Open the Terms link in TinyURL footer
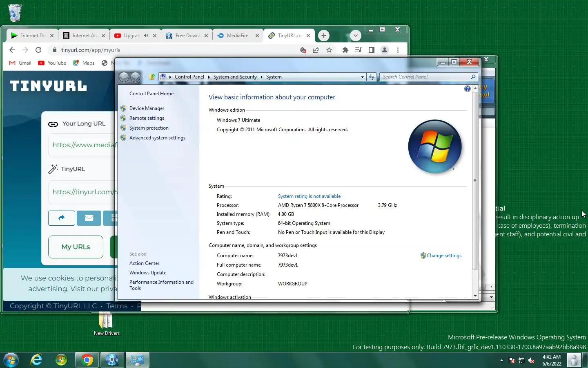This screenshot has width=588, height=368. coord(117,306)
